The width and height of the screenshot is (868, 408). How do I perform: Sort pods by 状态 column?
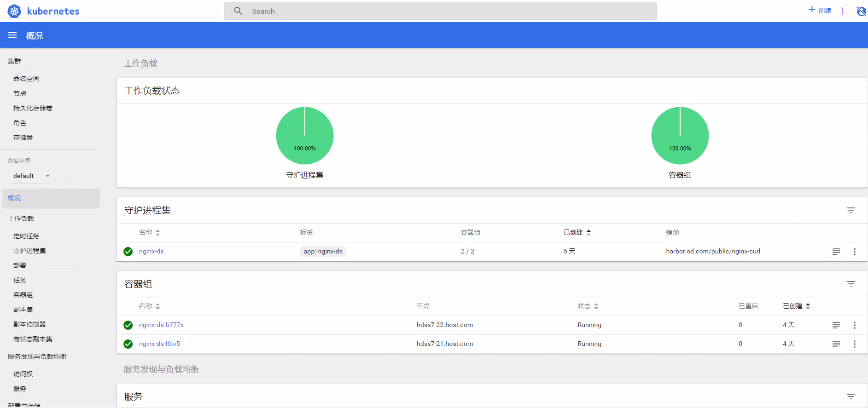click(588, 306)
